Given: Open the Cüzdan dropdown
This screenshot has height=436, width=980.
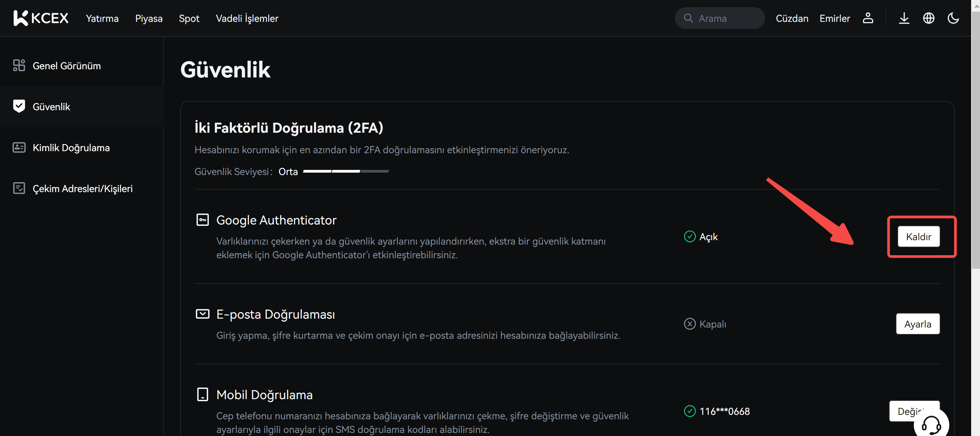Looking at the screenshot, I should click(792, 18).
